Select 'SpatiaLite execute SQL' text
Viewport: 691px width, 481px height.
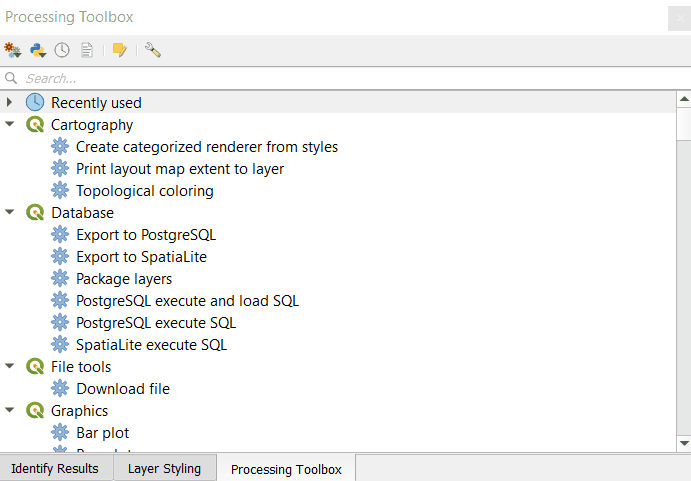tap(151, 345)
